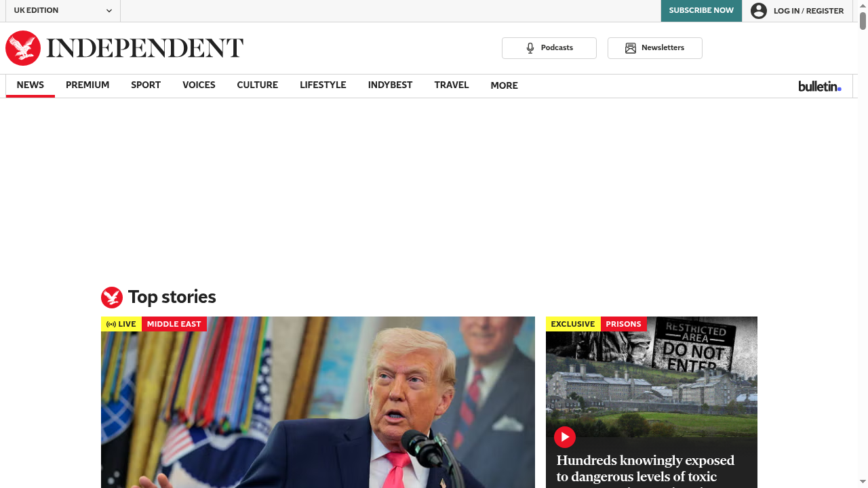Viewport: 868px width, 488px height.
Task: Play the prisons exclusive video
Action: [565, 437]
